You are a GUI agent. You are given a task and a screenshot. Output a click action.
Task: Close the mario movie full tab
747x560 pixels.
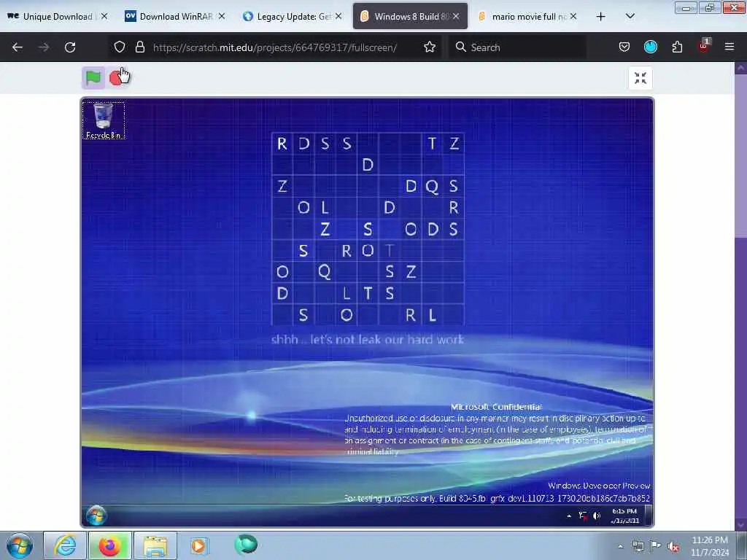[x=573, y=16]
